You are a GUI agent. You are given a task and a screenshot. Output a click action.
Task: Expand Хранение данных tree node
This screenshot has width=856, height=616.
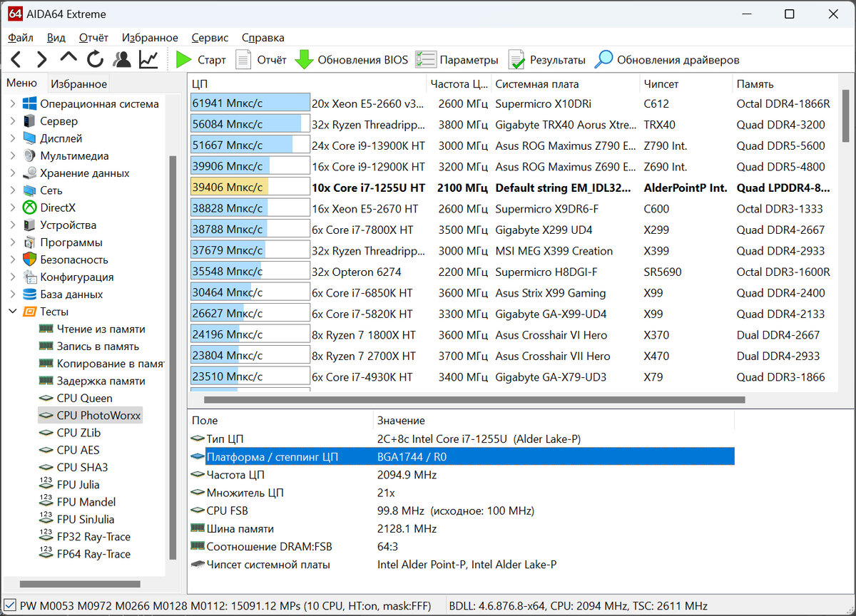12,173
